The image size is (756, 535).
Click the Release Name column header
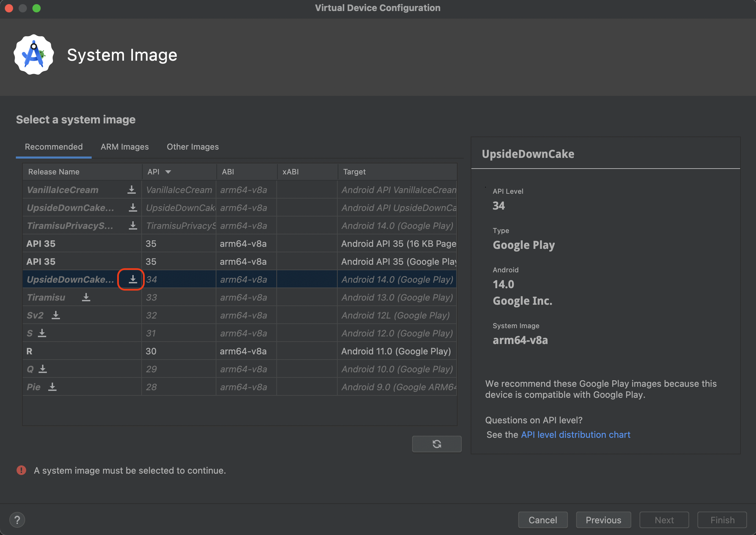pos(83,172)
